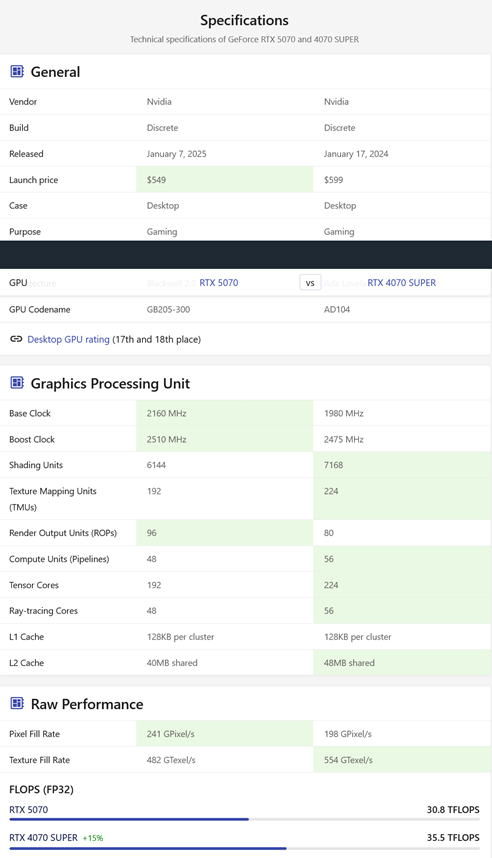Screen dimensions: 492x858
Task: Click the 'Shading Units' row label
Action: pos(36,465)
